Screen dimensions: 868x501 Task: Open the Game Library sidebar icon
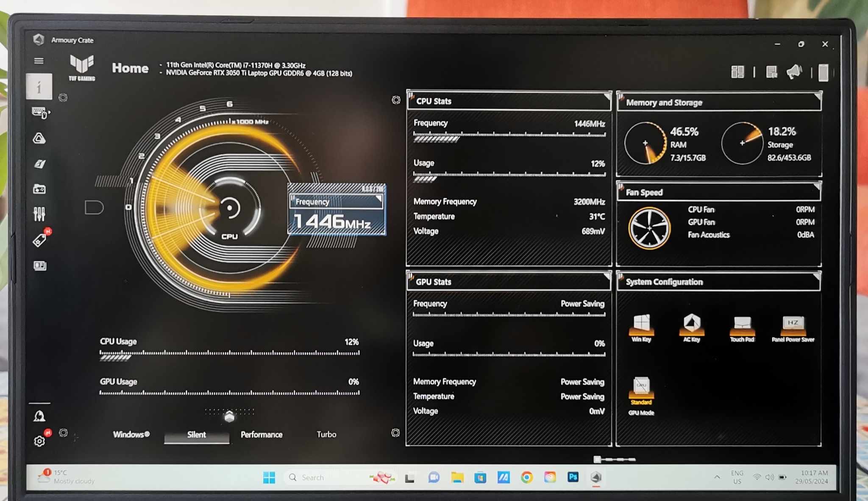(x=39, y=189)
